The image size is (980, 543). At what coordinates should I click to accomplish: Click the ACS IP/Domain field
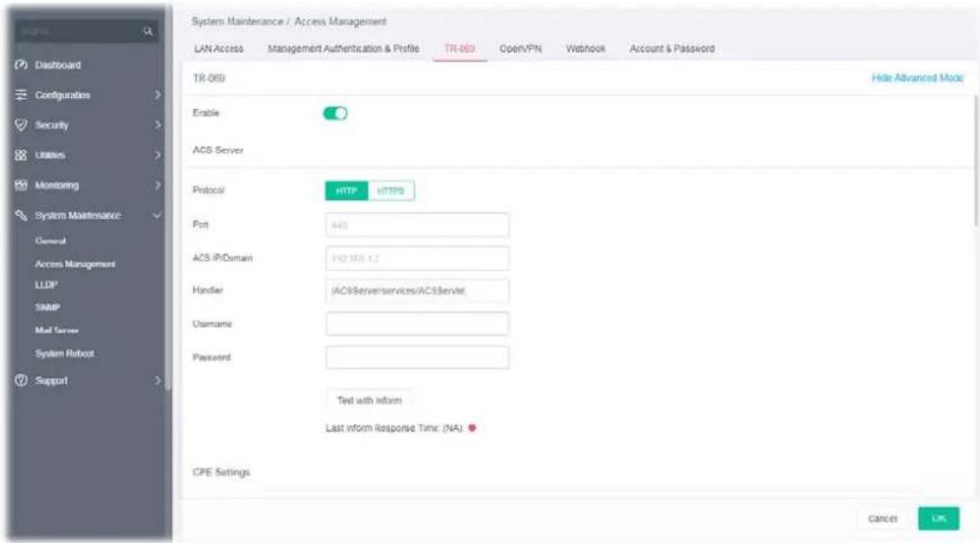[x=417, y=258]
